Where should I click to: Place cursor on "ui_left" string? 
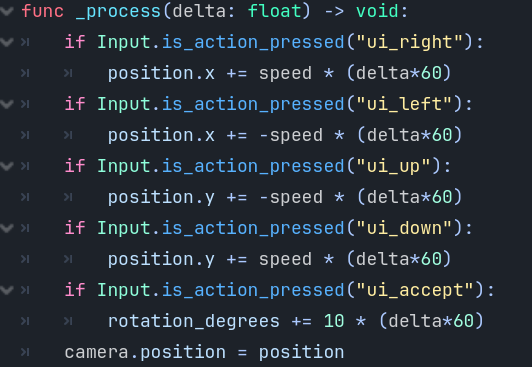tap(404, 104)
